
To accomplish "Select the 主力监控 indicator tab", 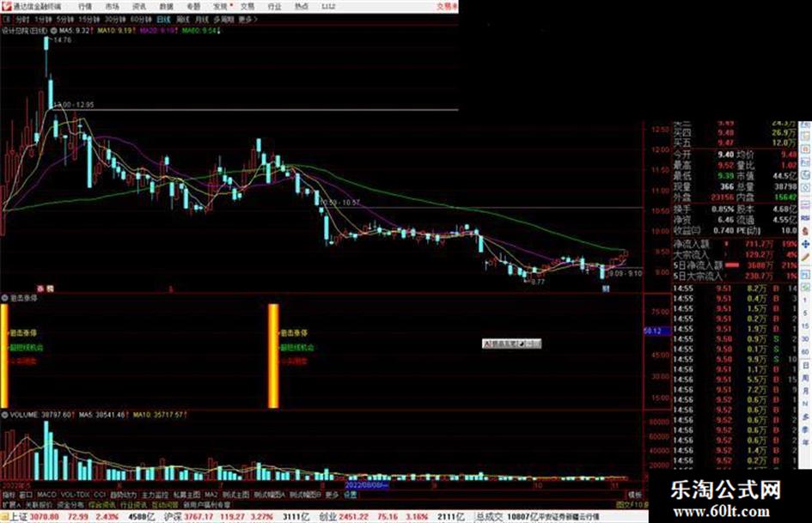I will pyautogui.click(x=155, y=495).
